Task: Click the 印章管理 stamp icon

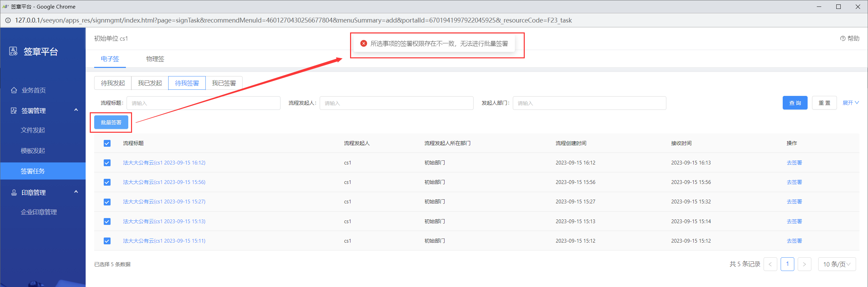Action: click(14, 192)
